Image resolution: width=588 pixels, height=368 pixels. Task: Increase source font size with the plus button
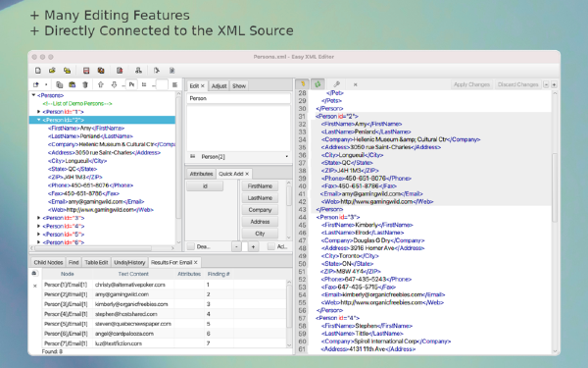coord(554,84)
